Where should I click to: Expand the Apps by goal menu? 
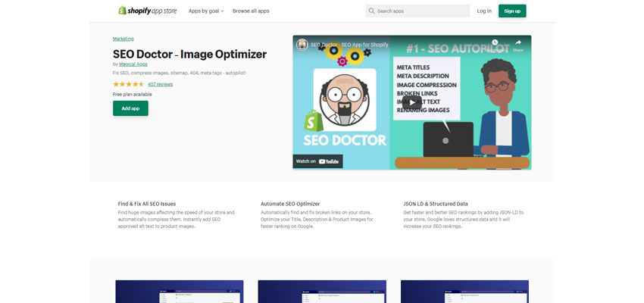206,11
